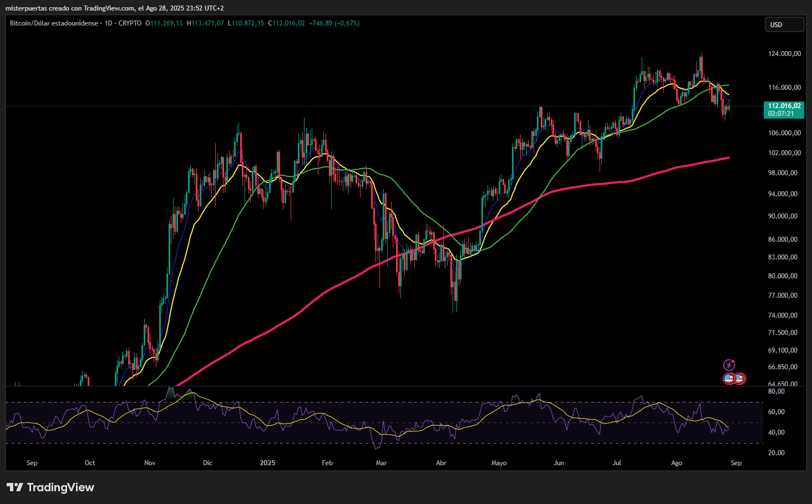Screen dimensions: 812x504
Task: Click the closing price value C112.016,02
Action: point(286,23)
